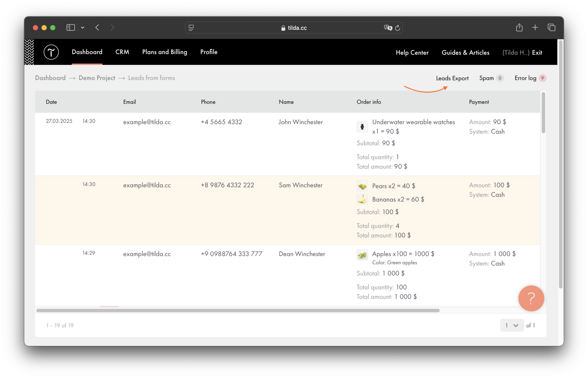Open help via the orange question mark button
Screen dimensions: 588x378
pos(531,298)
